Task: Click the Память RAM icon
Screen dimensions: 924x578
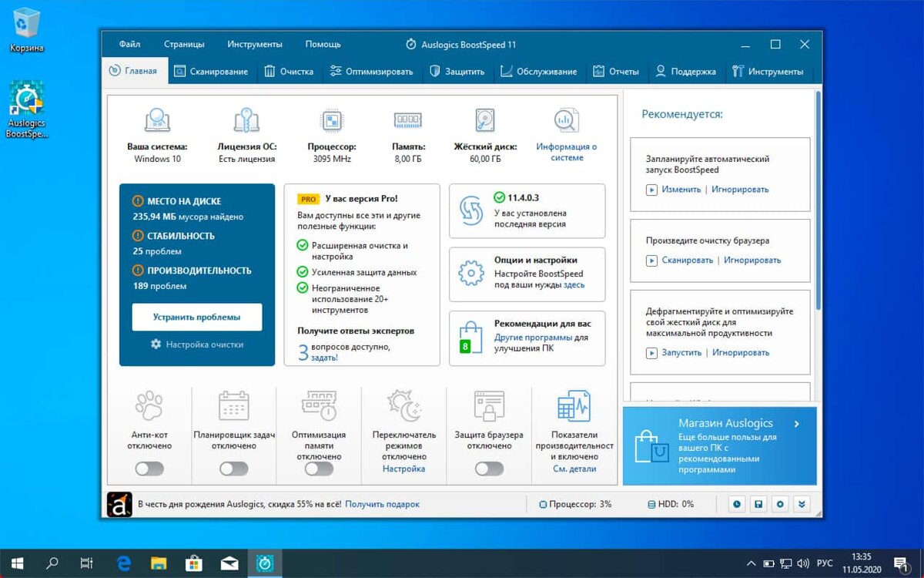Action: (408, 120)
